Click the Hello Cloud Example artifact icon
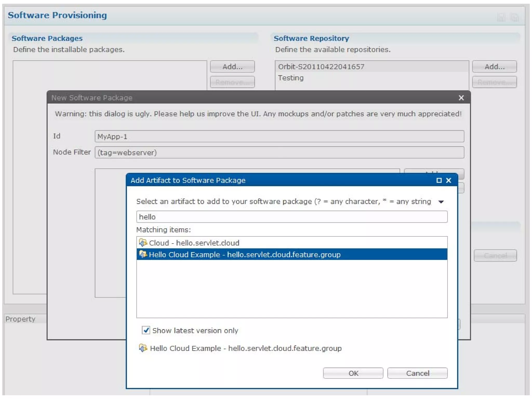This screenshot has width=532, height=399. click(143, 254)
